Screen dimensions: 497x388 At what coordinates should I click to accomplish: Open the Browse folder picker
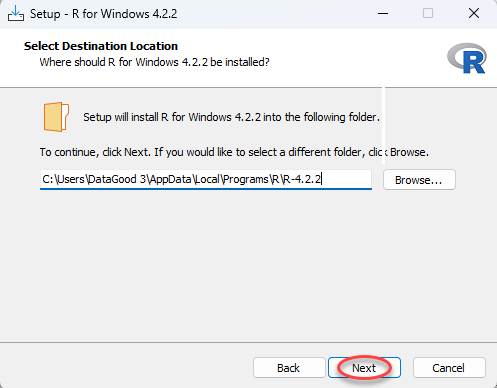(x=419, y=180)
